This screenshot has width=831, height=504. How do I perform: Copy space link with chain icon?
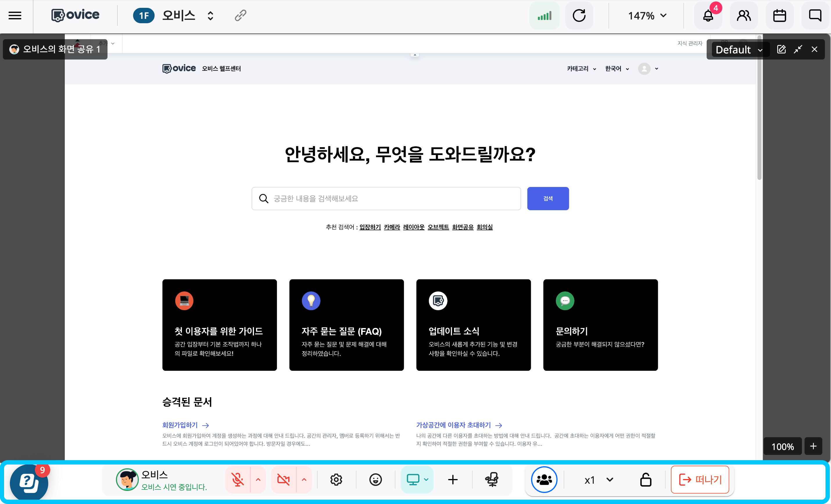pyautogui.click(x=241, y=15)
